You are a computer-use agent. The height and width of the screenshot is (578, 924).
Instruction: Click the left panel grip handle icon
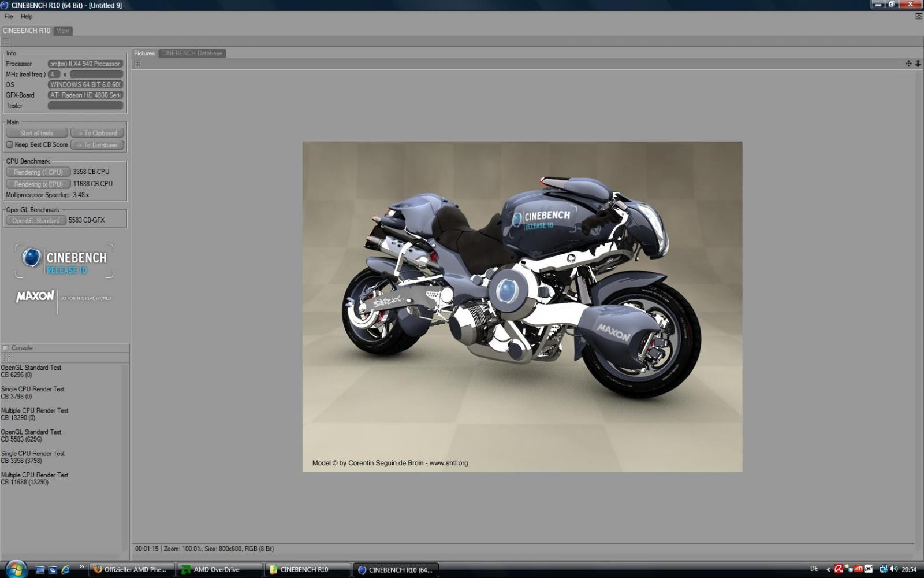[6, 42]
